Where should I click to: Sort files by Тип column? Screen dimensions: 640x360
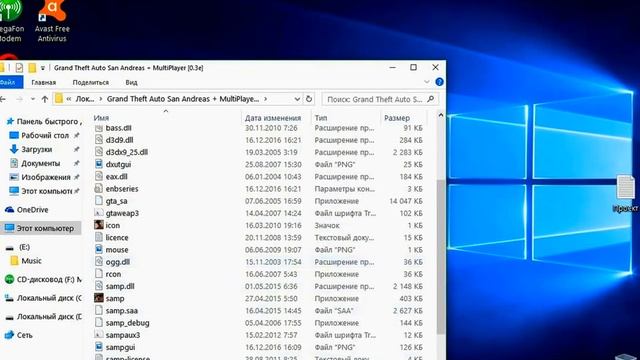pyautogui.click(x=321, y=118)
